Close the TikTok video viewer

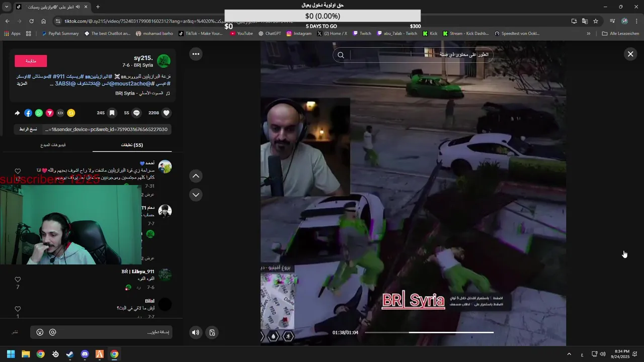630,54
